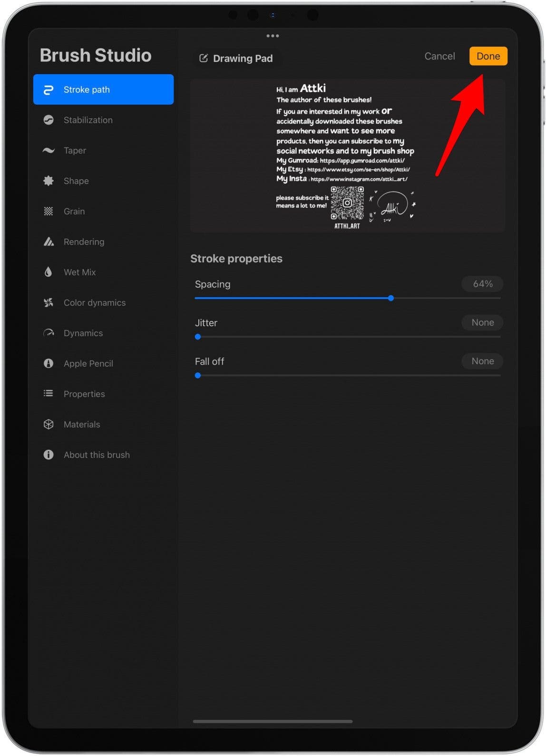Open the Properties section

tap(84, 394)
